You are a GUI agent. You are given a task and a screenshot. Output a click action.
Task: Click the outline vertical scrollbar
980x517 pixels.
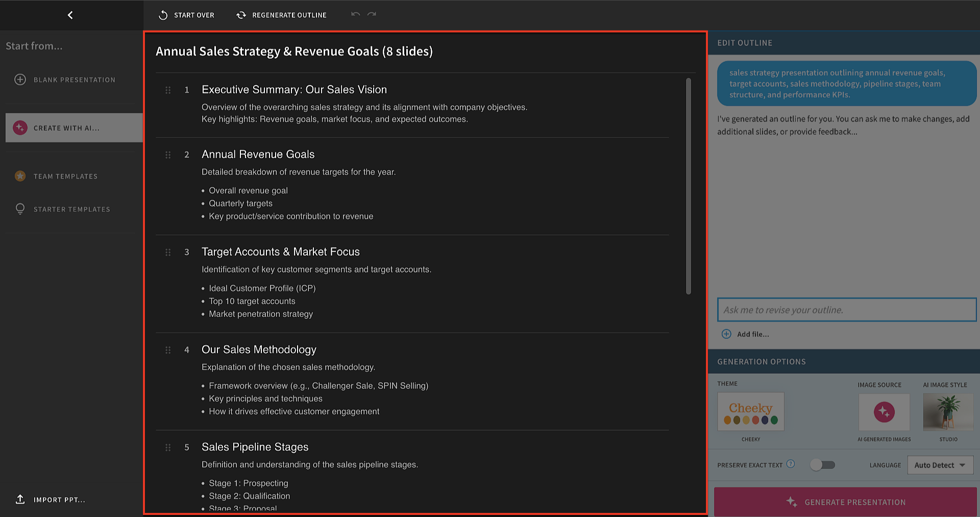tap(688, 186)
